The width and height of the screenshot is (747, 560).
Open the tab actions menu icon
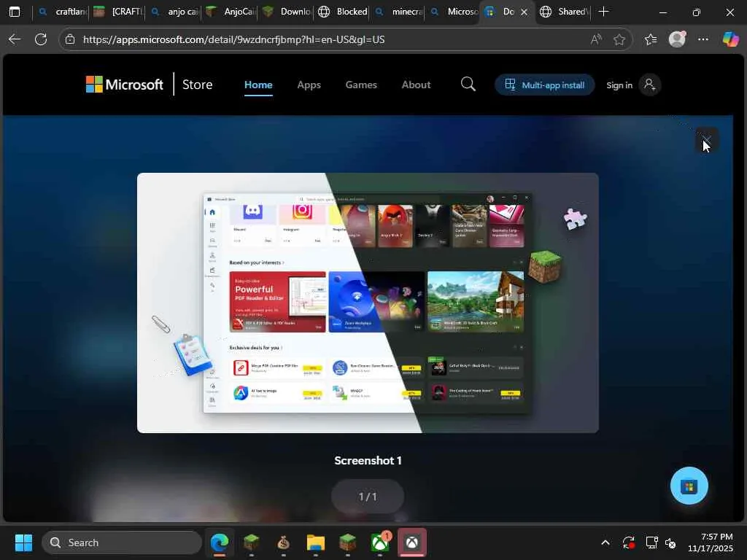pos(15,12)
